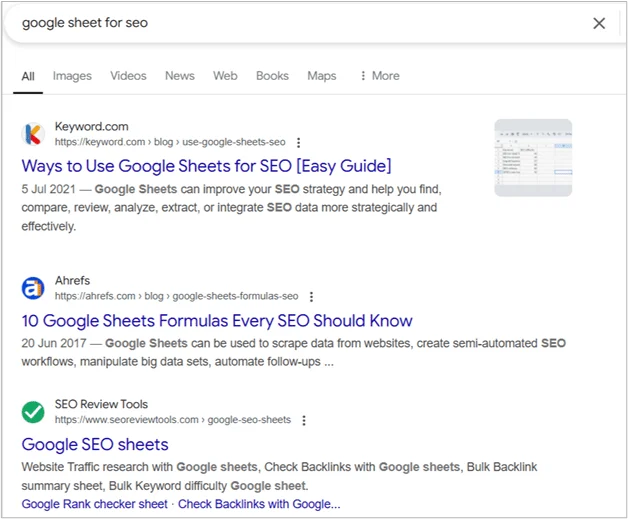Open the Books tab
The image size is (628, 519).
(272, 76)
